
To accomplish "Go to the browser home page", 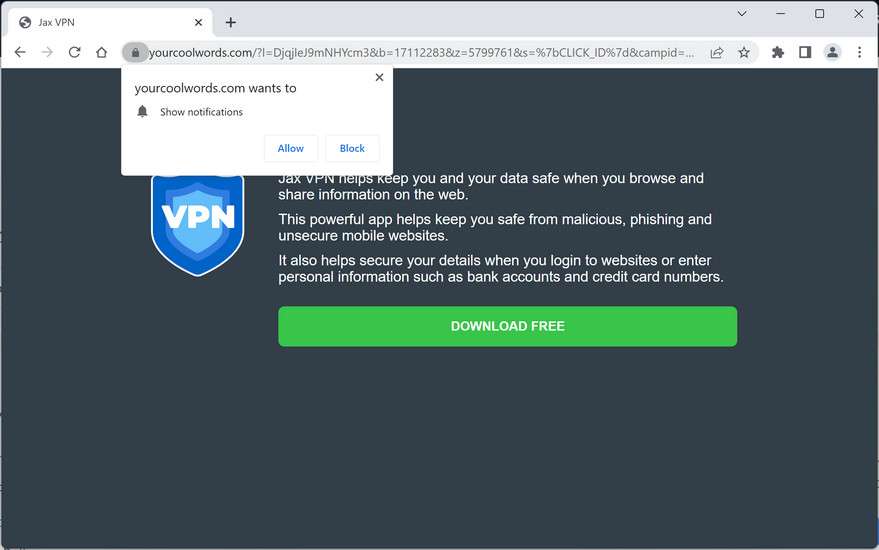I will click(101, 53).
